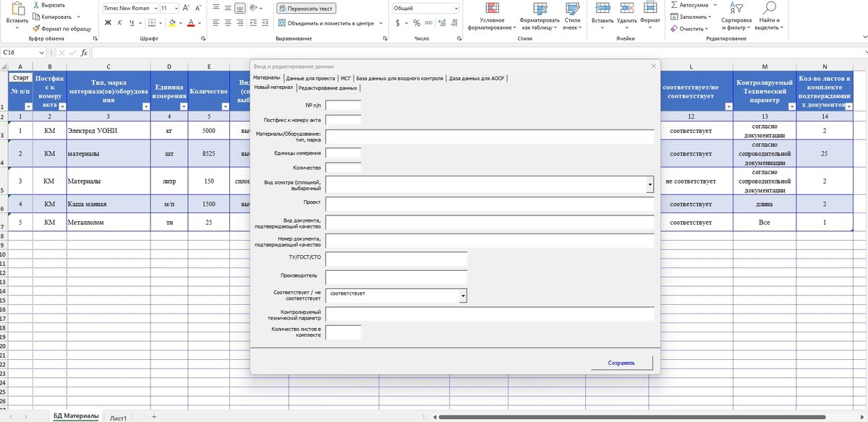Toggle italic К formatting

point(119,22)
